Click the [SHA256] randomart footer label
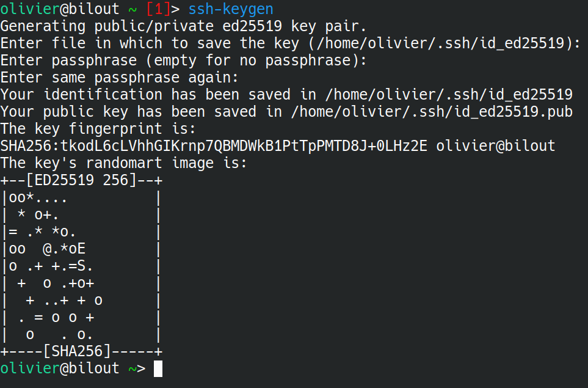 (78, 351)
